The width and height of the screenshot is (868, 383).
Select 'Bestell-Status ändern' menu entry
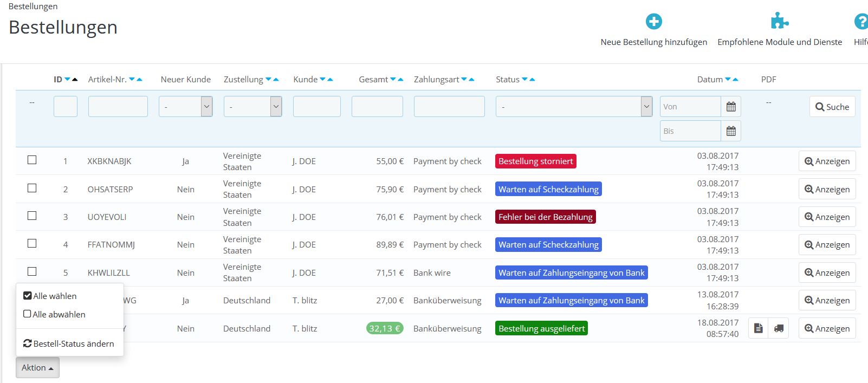click(x=69, y=343)
